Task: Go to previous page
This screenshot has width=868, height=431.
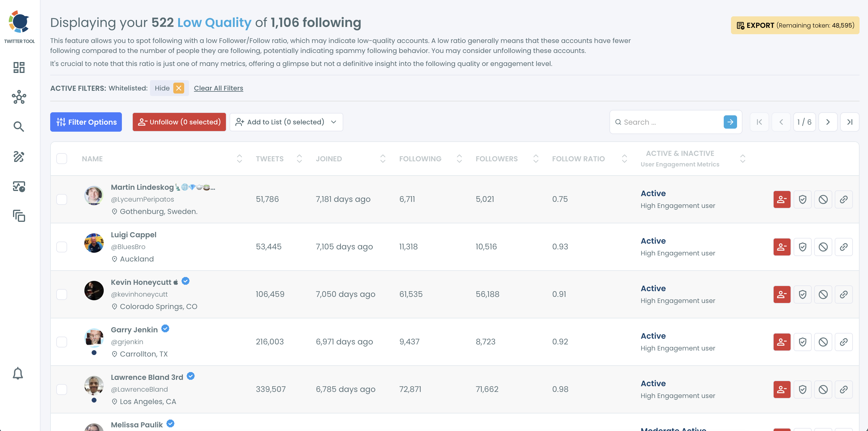Action: click(781, 122)
